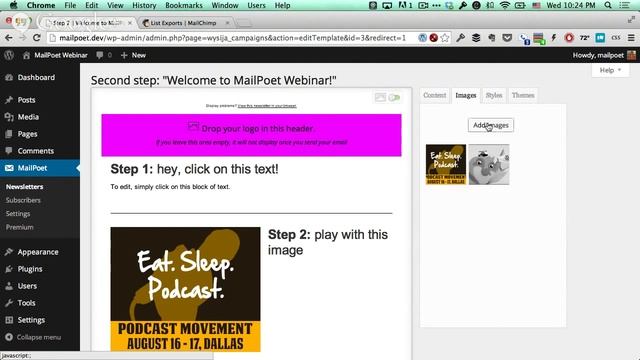Close the List Exports MailChimp tab

point(227,23)
